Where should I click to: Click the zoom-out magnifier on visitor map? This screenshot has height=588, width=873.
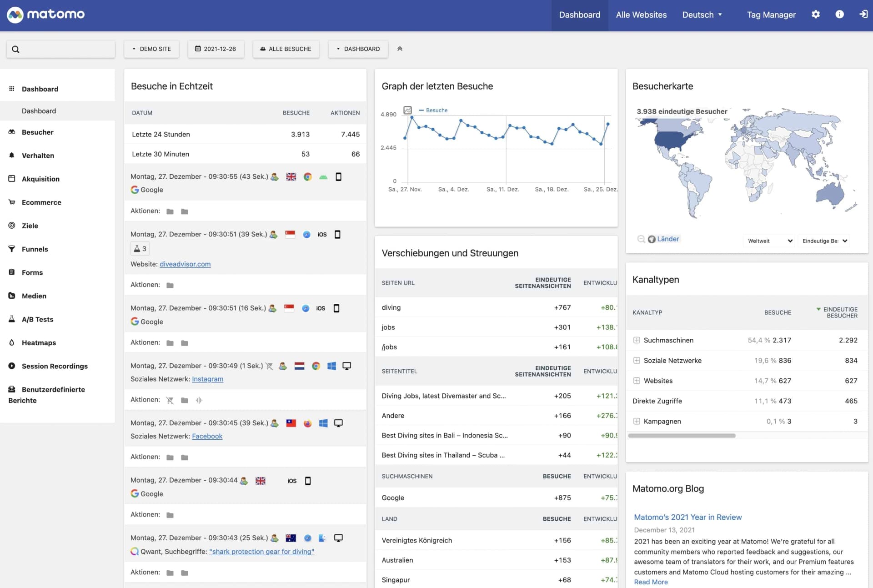(x=641, y=239)
